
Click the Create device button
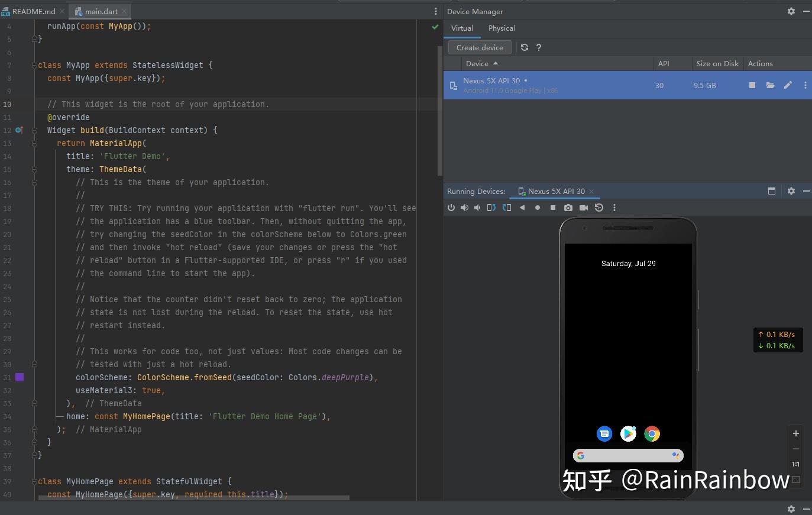(480, 47)
